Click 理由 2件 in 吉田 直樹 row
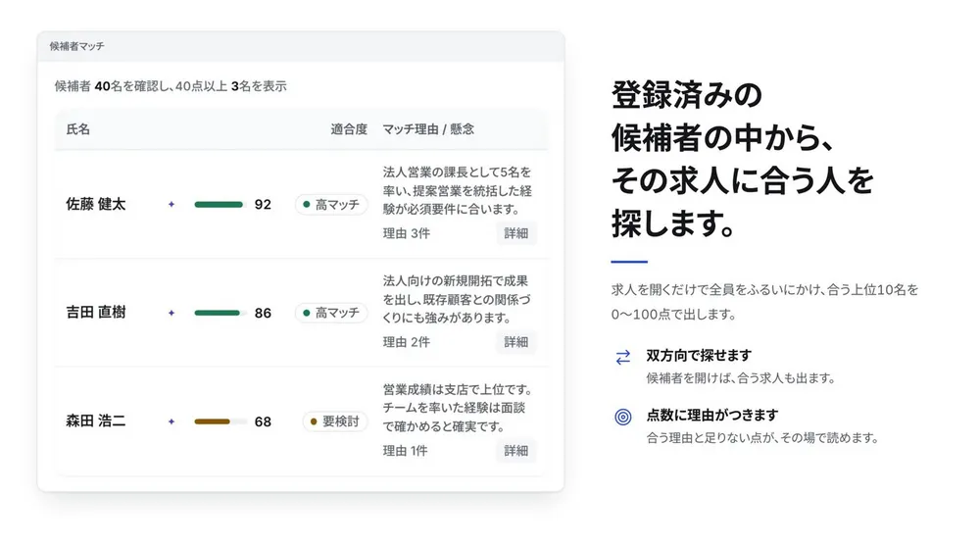 (407, 342)
